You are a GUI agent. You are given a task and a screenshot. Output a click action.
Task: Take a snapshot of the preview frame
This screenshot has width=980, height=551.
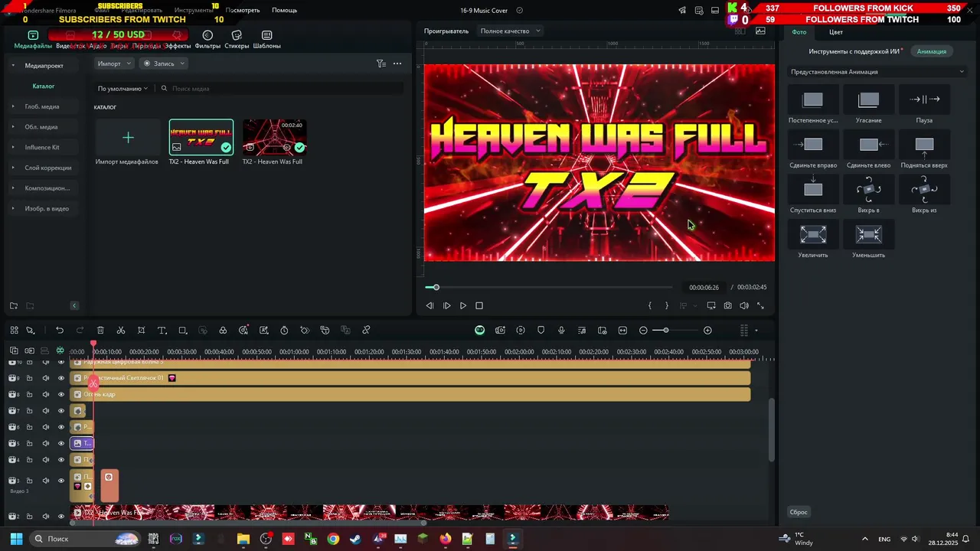pyautogui.click(x=727, y=305)
